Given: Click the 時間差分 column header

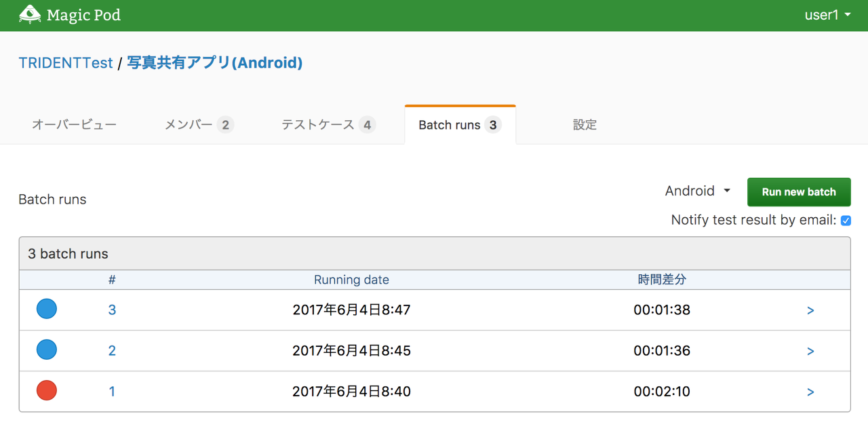Looking at the screenshot, I should click(x=663, y=279).
